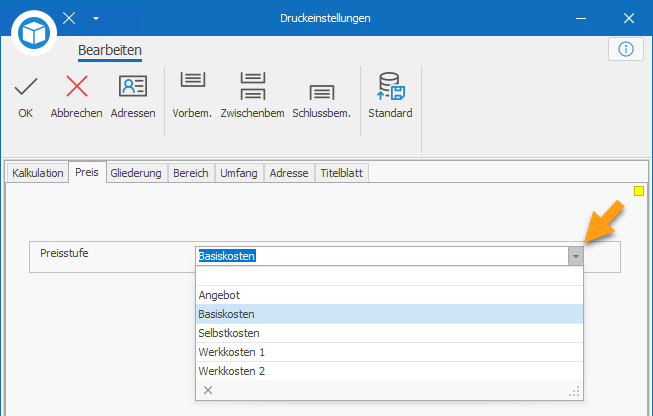Screen dimensions: 653x416
Task: Grab the dropdown list resize grip
Action: (x=575, y=392)
